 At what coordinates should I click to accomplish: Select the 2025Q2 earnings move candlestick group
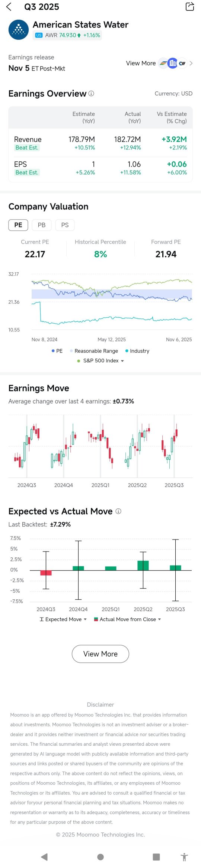137,446
